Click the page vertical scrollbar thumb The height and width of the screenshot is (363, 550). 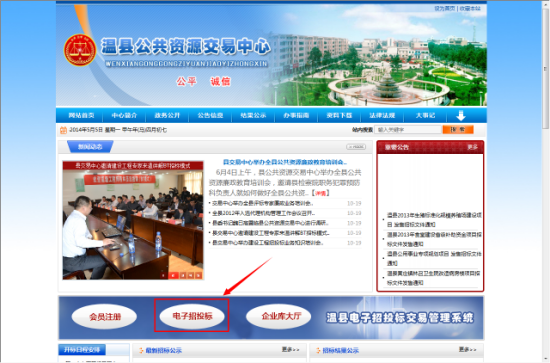point(545,68)
